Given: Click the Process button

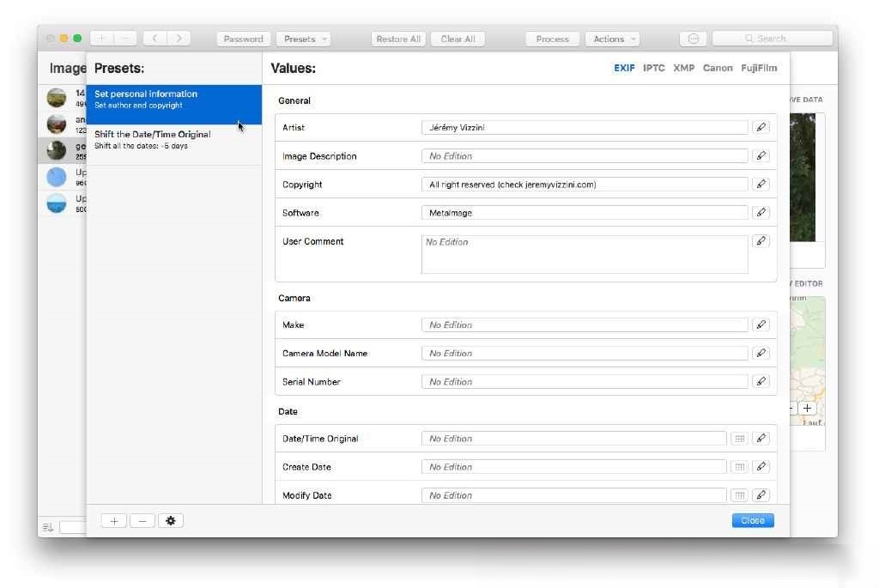Looking at the screenshot, I should (552, 39).
